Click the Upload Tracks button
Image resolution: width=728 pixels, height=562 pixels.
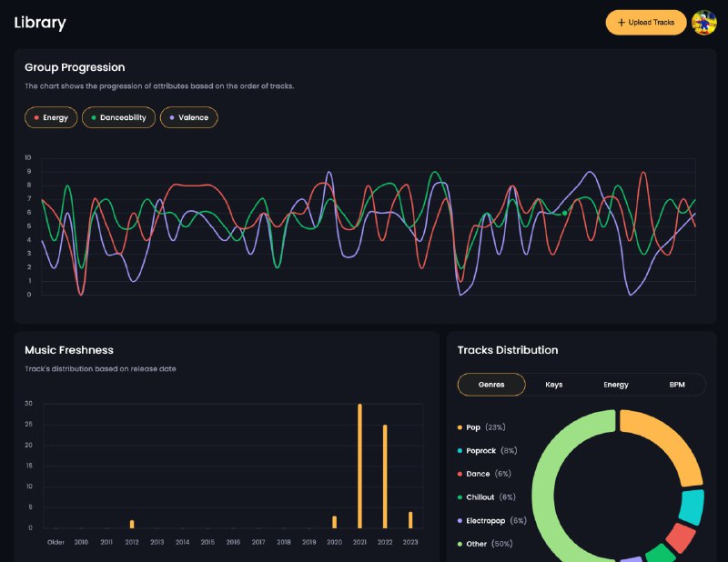click(x=646, y=22)
